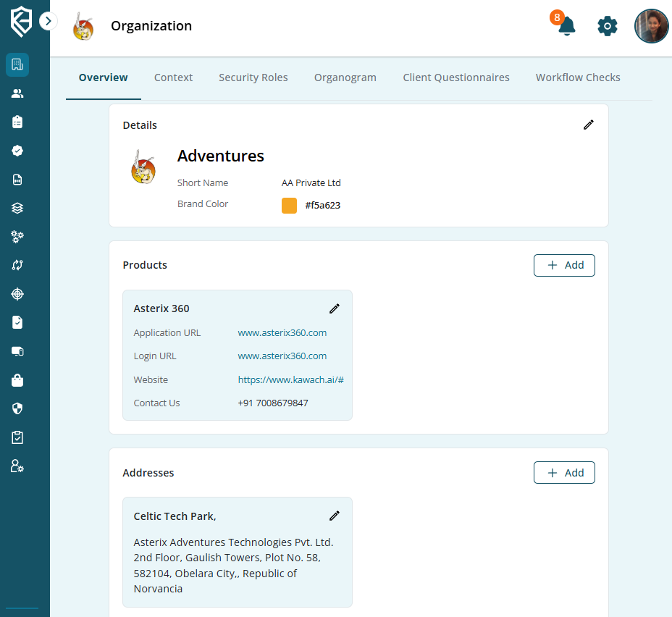The height and width of the screenshot is (617, 672).
Task: Add a new product
Action: [564, 265]
